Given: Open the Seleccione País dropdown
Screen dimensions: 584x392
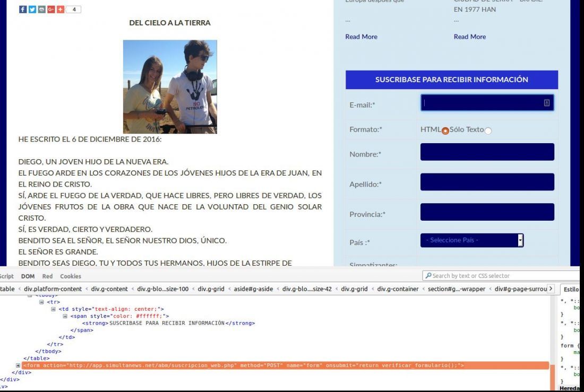Looking at the screenshot, I should (472, 240).
